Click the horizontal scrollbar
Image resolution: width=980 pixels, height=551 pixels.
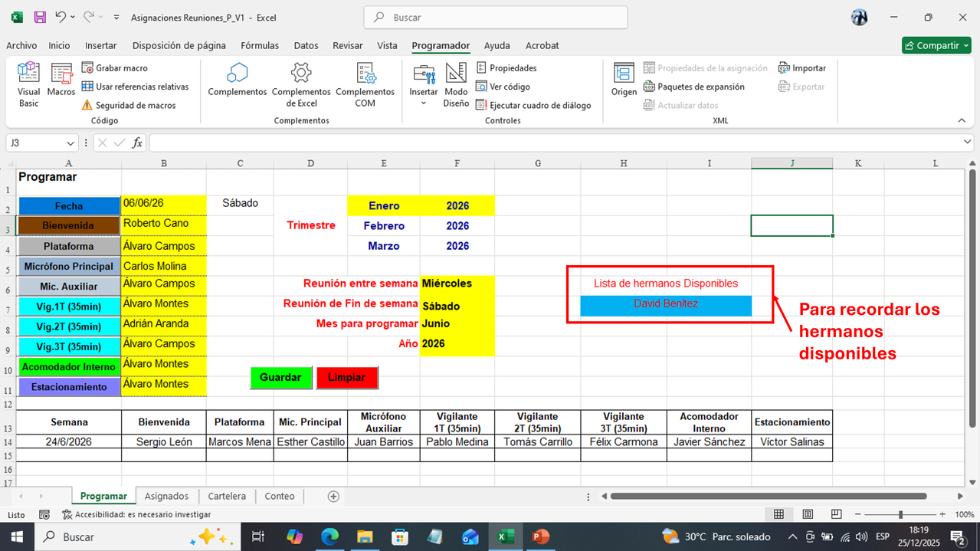[768, 496]
